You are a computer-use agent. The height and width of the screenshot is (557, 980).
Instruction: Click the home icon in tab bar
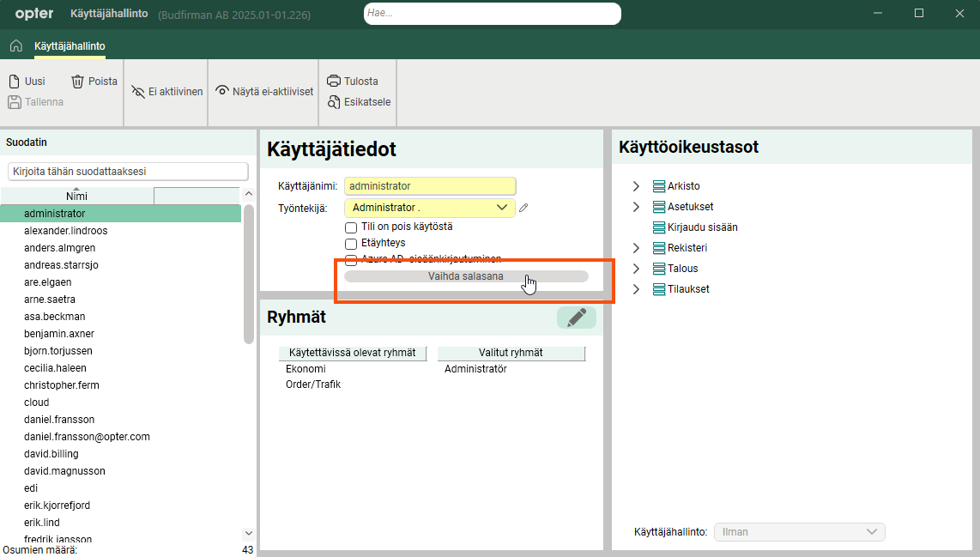pyautogui.click(x=15, y=45)
